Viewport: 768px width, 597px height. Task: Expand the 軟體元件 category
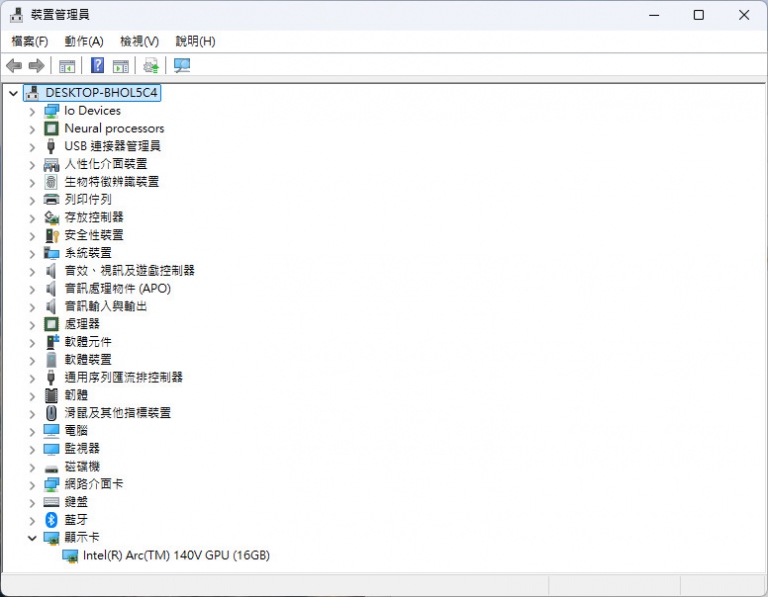coord(32,342)
